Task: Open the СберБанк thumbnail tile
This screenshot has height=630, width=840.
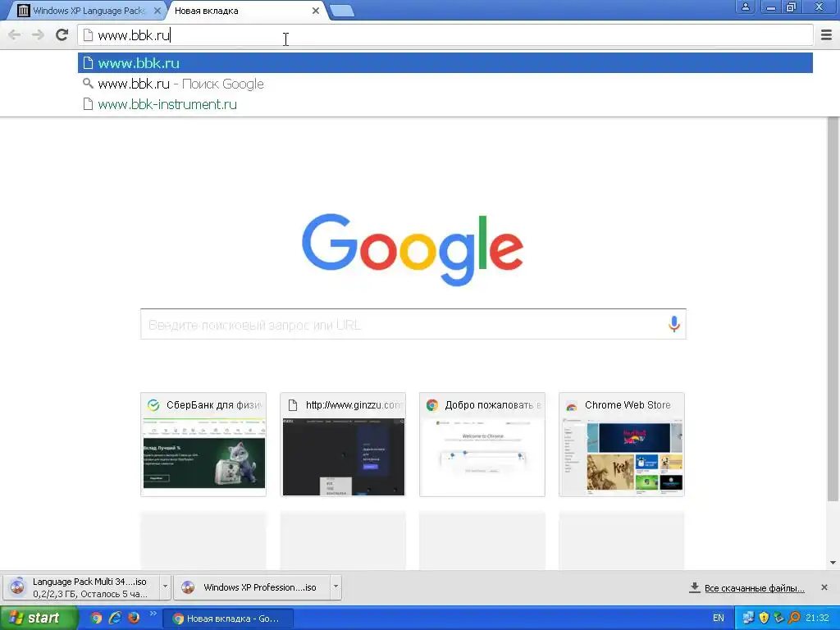Action: click(x=203, y=445)
